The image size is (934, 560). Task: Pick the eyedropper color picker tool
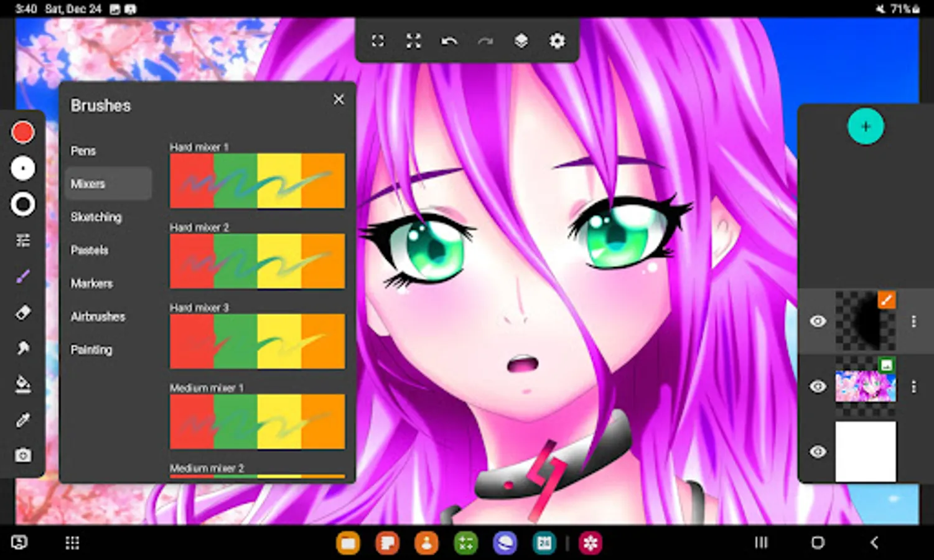click(x=23, y=421)
